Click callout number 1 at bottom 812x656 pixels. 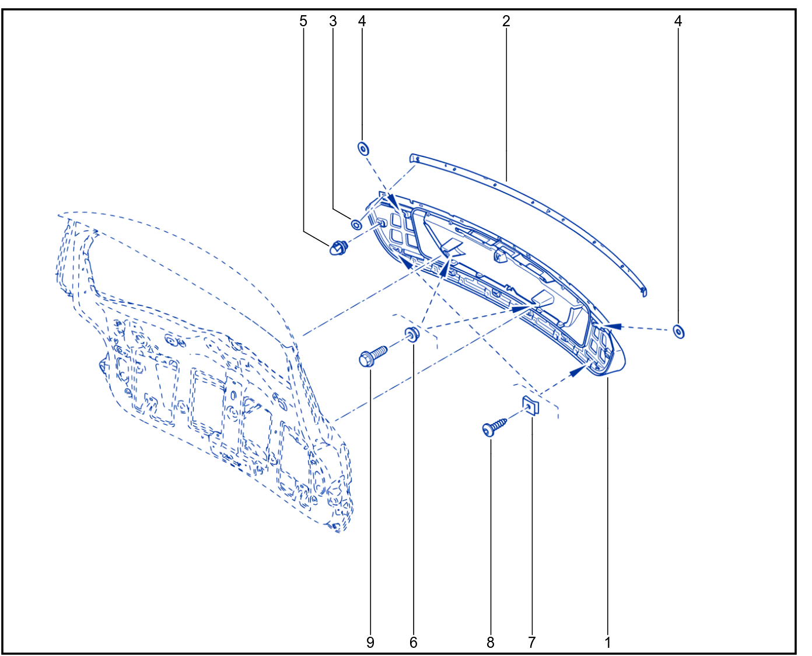[607, 643]
